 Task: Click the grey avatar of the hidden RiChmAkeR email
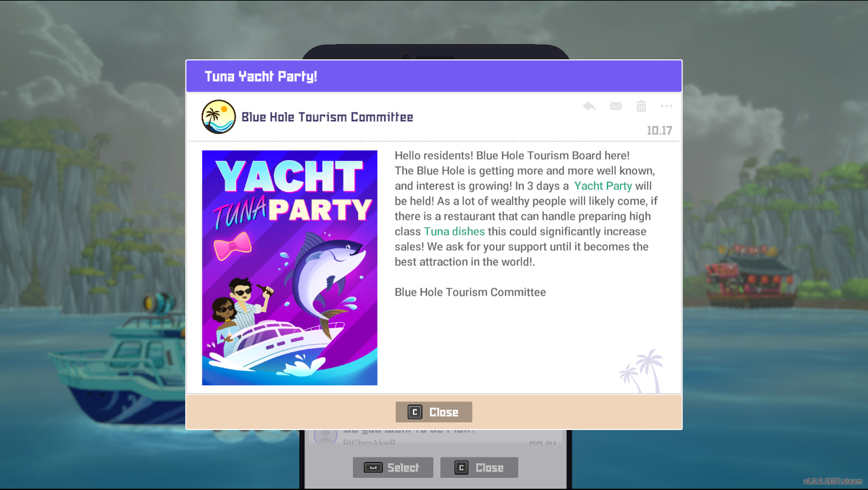point(325,437)
